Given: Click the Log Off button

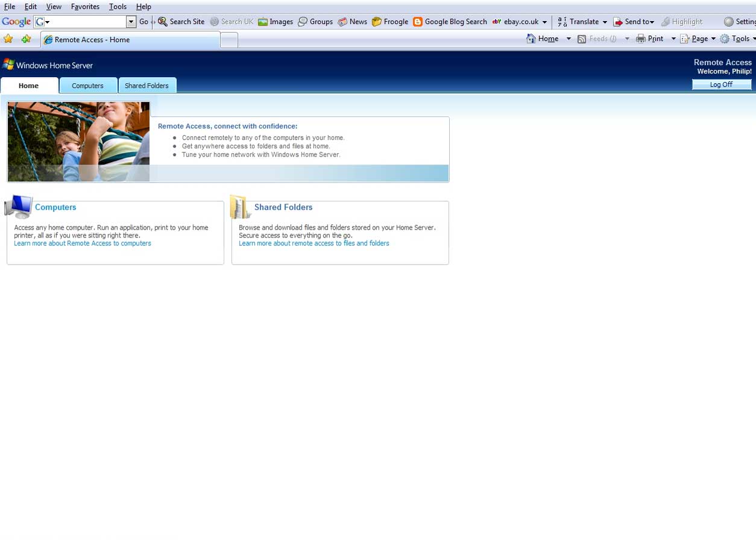Looking at the screenshot, I should [722, 84].
